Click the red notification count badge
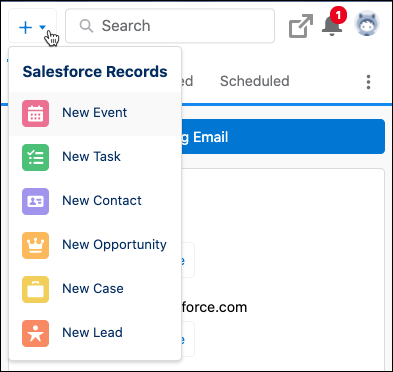 [338, 15]
